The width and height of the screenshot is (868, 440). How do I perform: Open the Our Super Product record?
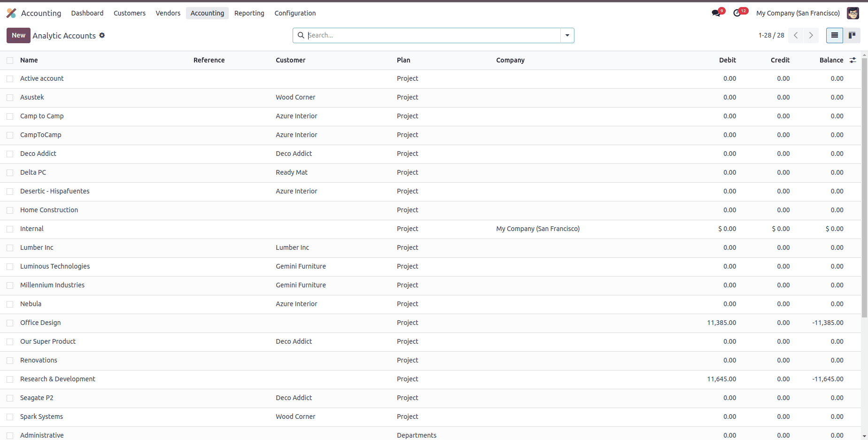point(48,341)
